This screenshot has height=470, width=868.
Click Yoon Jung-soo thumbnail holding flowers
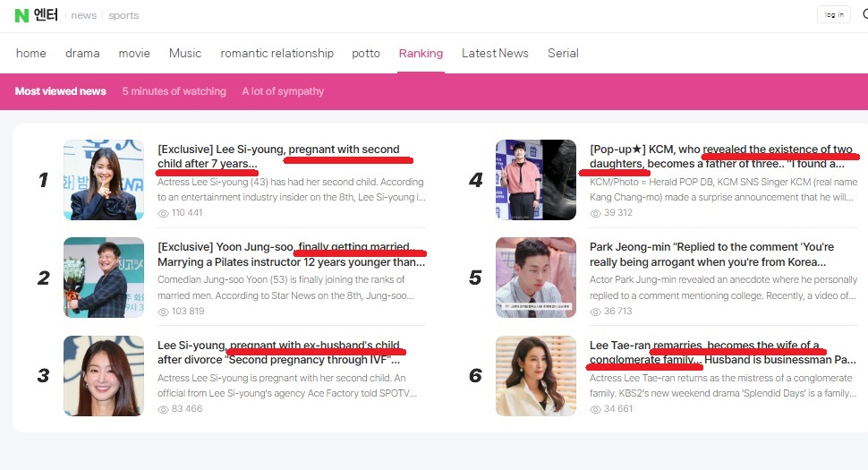104,278
